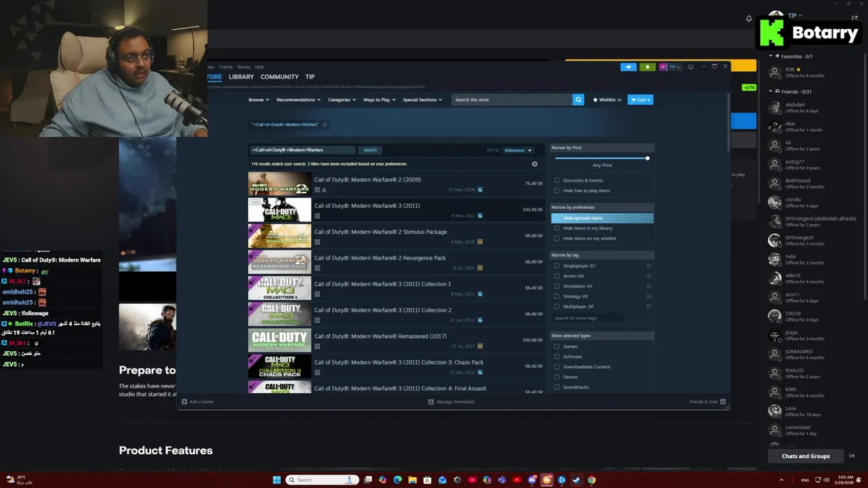Click the Search the store input field
The height and width of the screenshot is (488, 868).
coord(512,100)
